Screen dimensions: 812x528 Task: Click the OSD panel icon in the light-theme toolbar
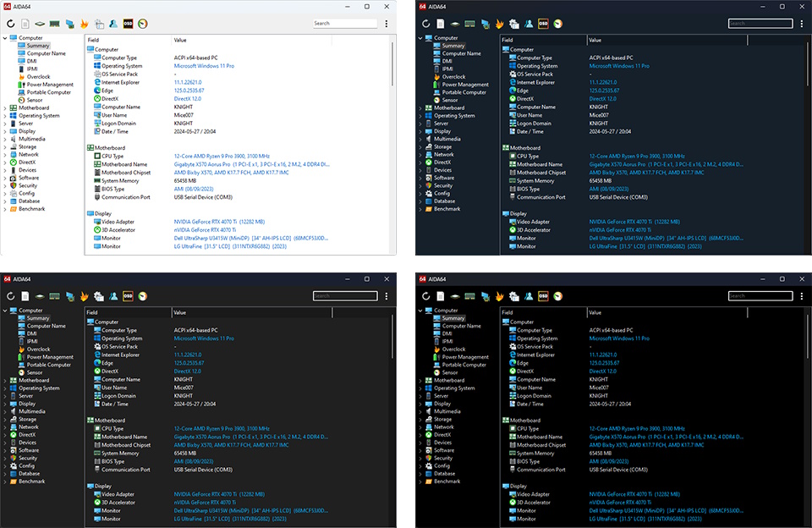[x=128, y=24]
